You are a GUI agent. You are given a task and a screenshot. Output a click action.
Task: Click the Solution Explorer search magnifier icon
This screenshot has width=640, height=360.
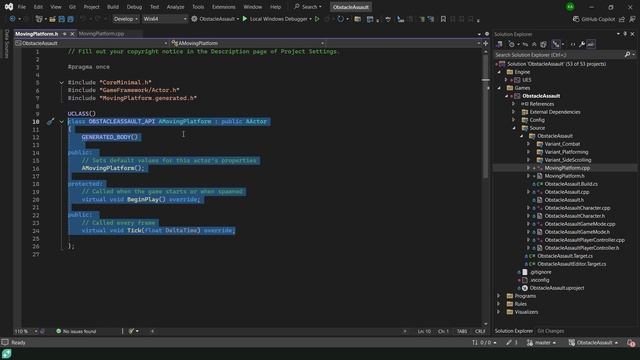[627, 55]
